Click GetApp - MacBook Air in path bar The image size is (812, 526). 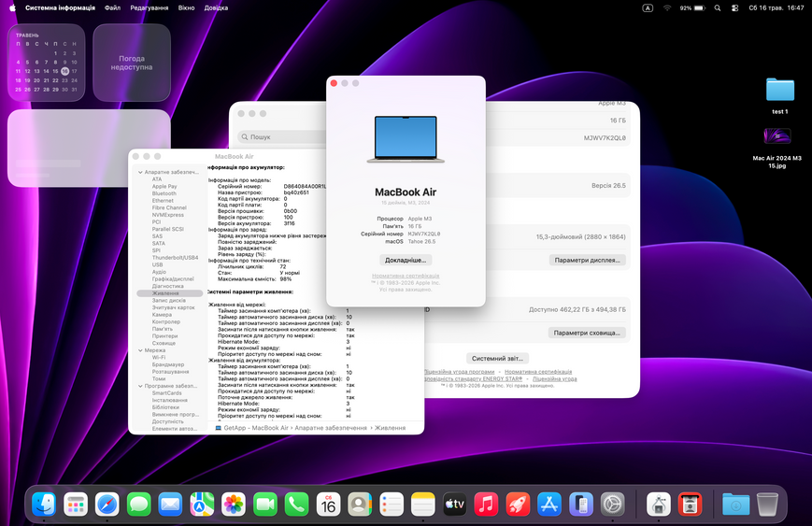(x=251, y=428)
